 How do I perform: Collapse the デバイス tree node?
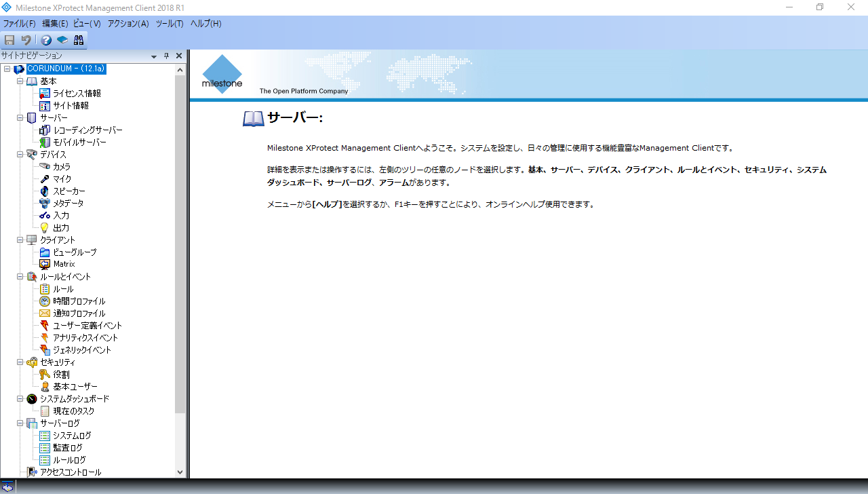click(20, 155)
